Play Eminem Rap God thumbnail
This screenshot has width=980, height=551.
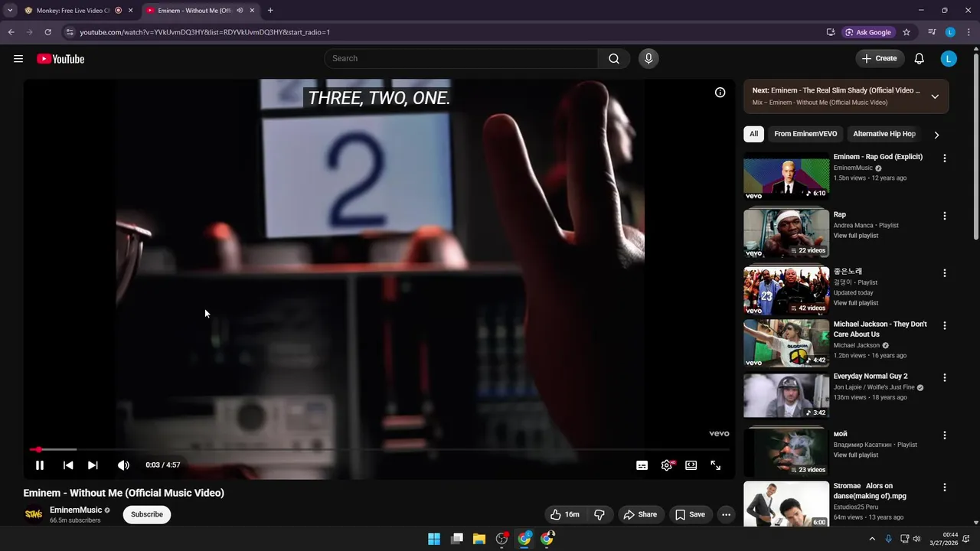coord(786,176)
